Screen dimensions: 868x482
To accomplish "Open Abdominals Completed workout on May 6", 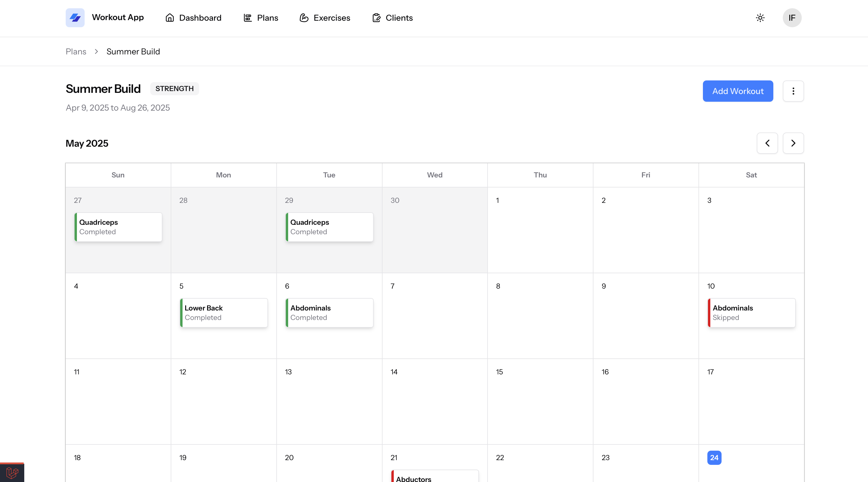I will click(330, 313).
